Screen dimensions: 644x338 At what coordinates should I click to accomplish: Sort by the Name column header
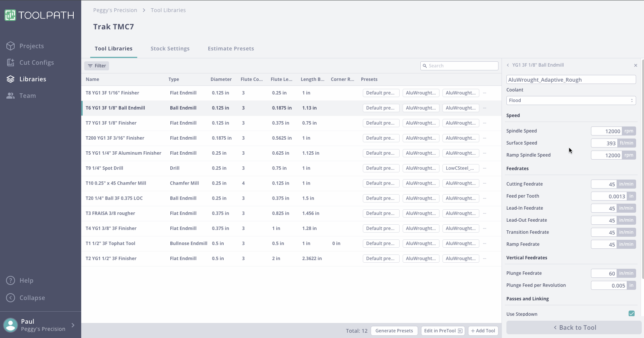point(92,79)
